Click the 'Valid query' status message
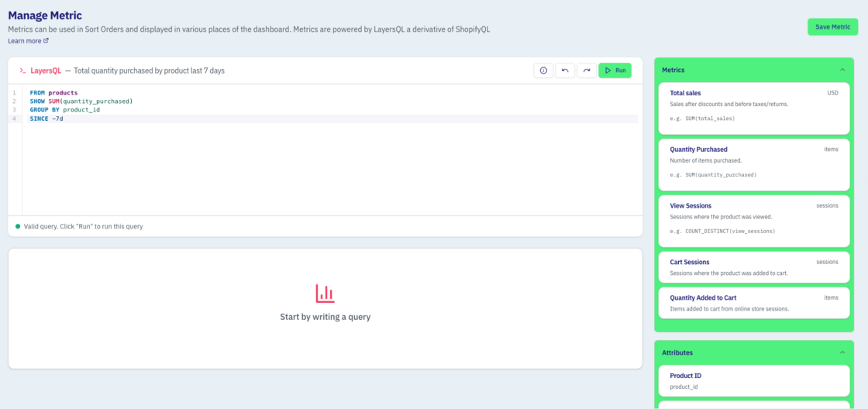The image size is (868, 409). (83, 226)
